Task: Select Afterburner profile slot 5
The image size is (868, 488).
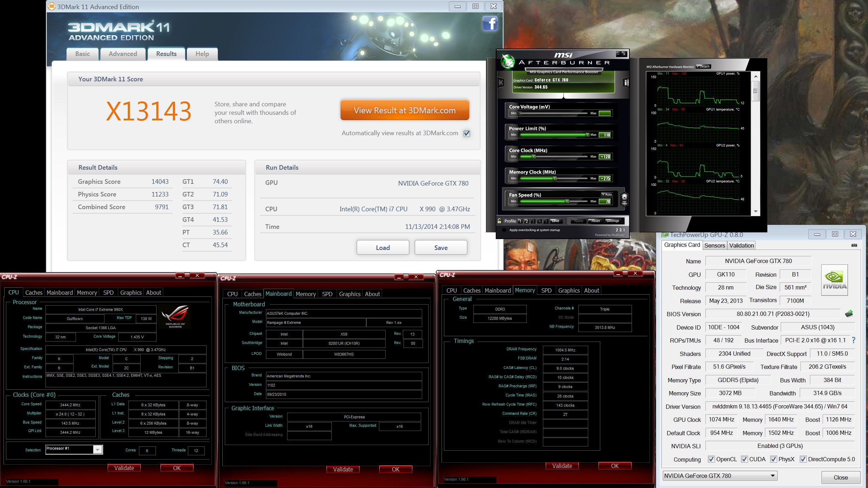Action: 546,221
